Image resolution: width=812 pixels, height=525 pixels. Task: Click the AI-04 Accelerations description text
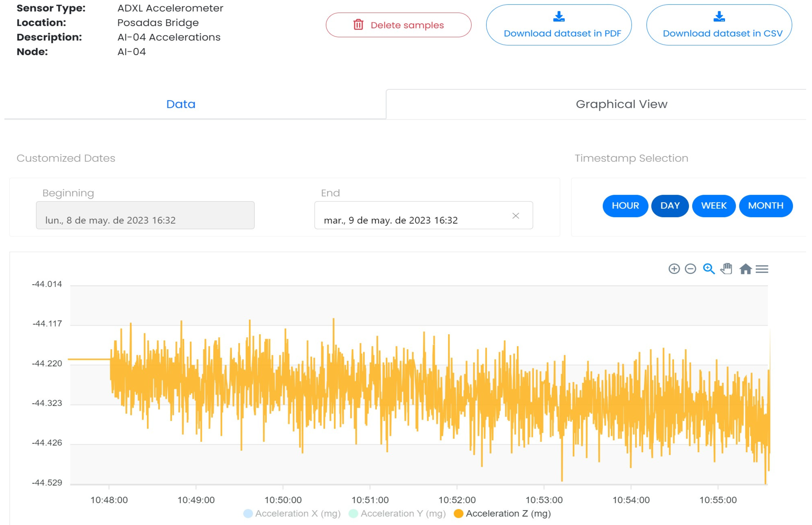pyautogui.click(x=169, y=37)
